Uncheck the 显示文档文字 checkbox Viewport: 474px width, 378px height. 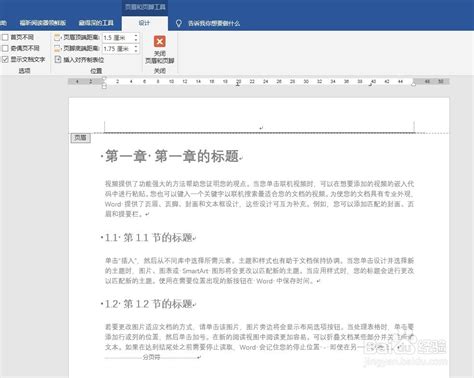(x=5, y=59)
